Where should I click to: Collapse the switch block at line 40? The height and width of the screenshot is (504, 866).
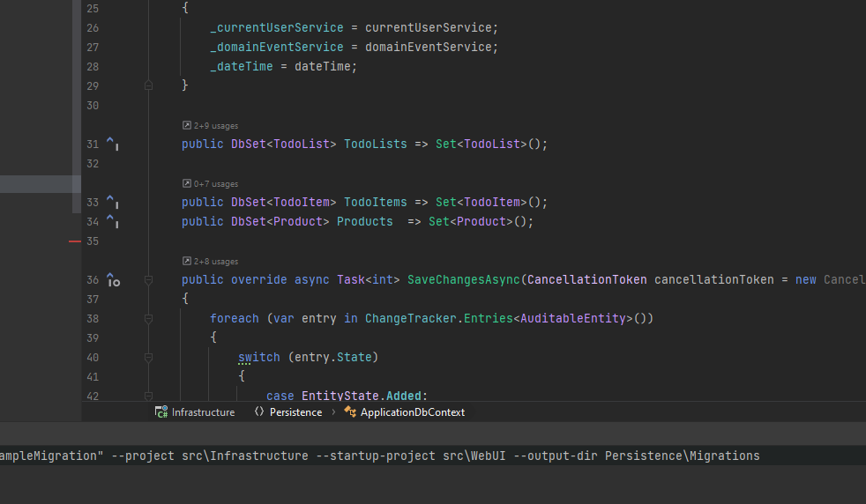[148, 358]
